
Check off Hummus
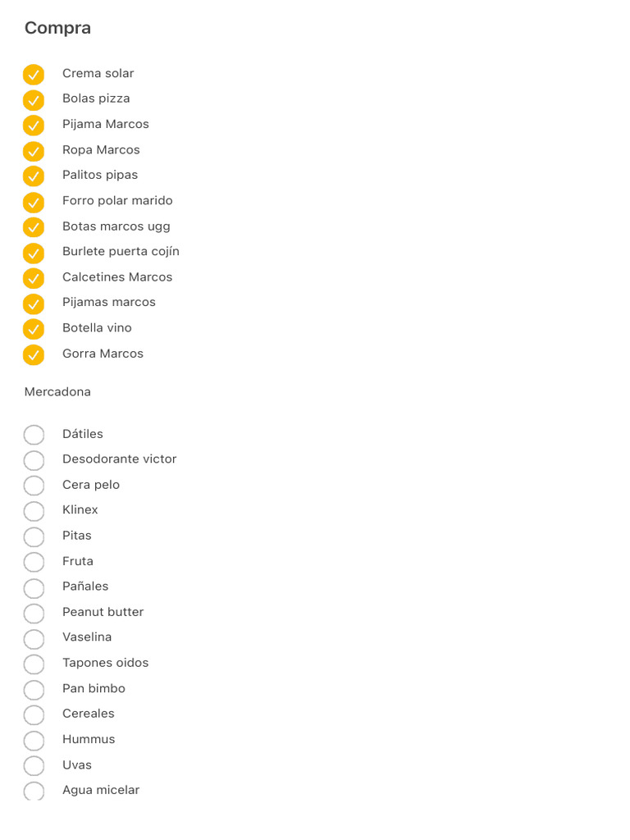[34, 741]
